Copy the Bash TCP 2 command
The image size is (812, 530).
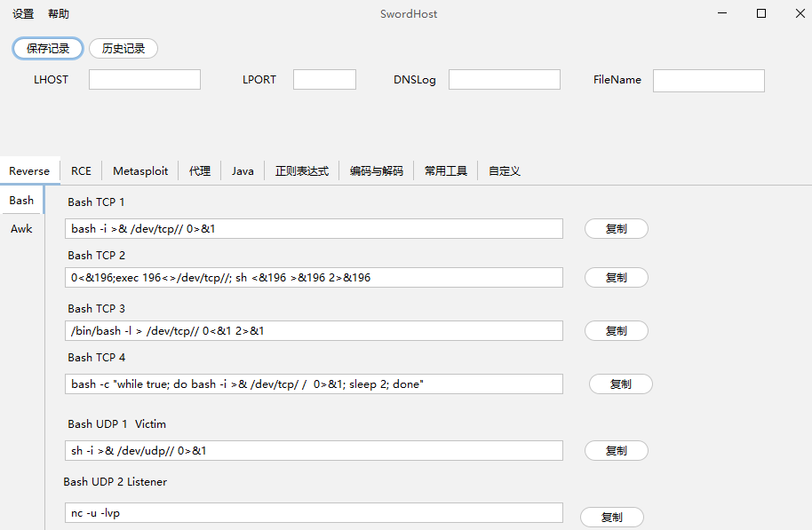(617, 277)
